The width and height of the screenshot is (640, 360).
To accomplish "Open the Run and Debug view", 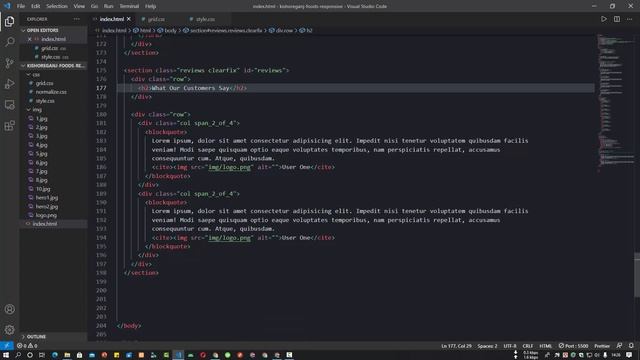I will 9,84.
